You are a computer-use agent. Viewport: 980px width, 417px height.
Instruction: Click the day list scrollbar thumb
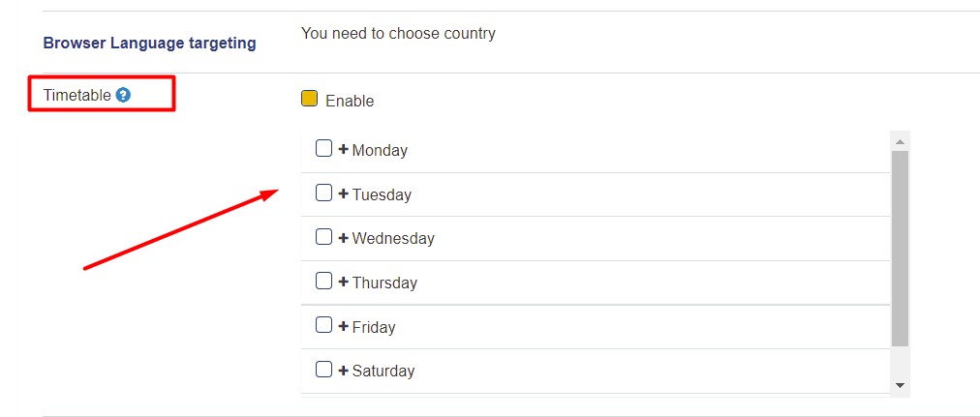[x=900, y=249]
